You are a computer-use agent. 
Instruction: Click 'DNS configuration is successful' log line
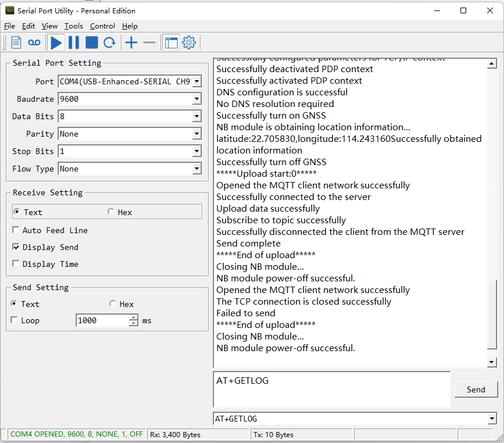pyautogui.click(x=282, y=92)
